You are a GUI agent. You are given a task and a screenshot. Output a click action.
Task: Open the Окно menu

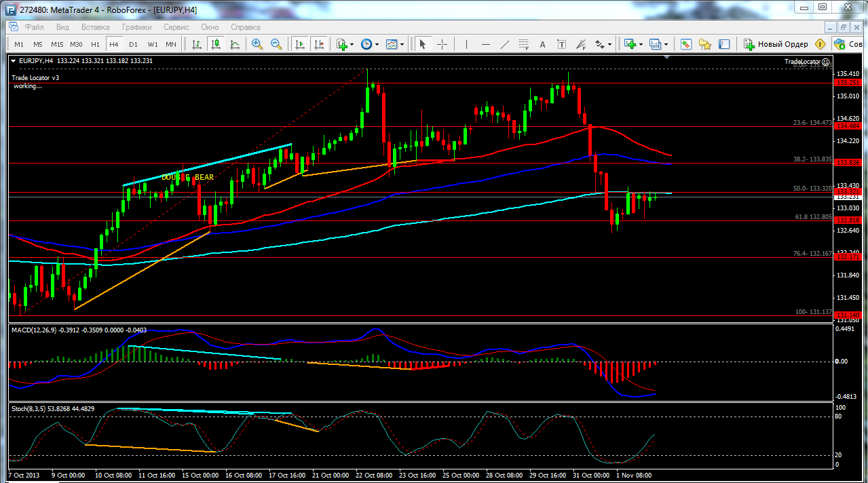coord(210,27)
